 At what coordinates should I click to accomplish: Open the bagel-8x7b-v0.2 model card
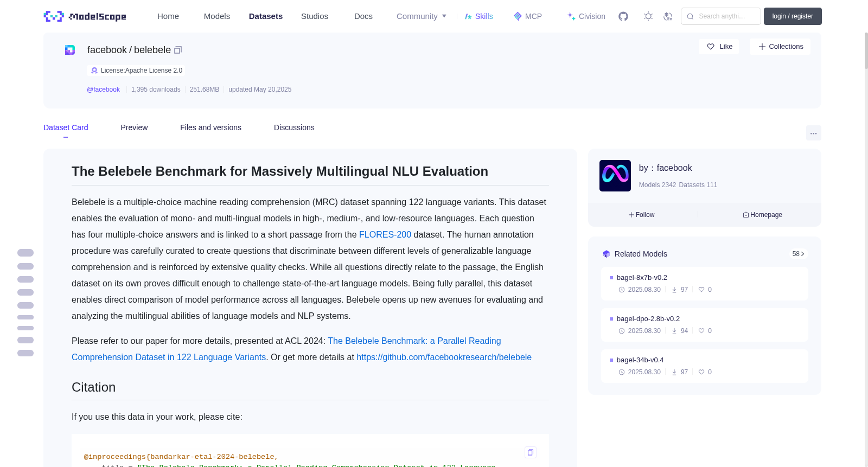(x=704, y=284)
